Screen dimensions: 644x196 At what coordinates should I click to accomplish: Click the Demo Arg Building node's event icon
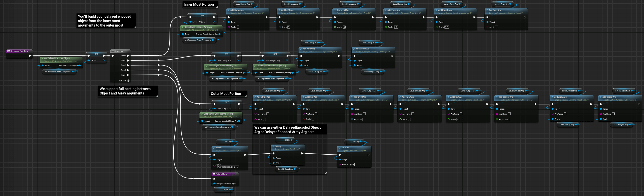click(8, 51)
